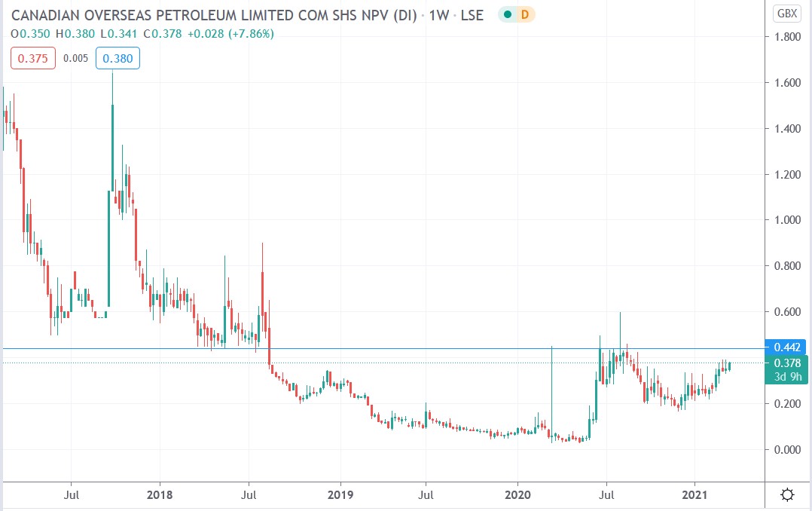The width and height of the screenshot is (812, 511).
Task: Click the Jul label on the time axis
Action: 72,495
